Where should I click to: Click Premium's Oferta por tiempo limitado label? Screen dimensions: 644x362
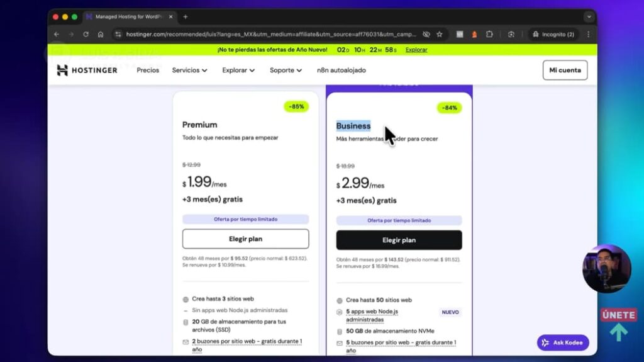(x=246, y=219)
